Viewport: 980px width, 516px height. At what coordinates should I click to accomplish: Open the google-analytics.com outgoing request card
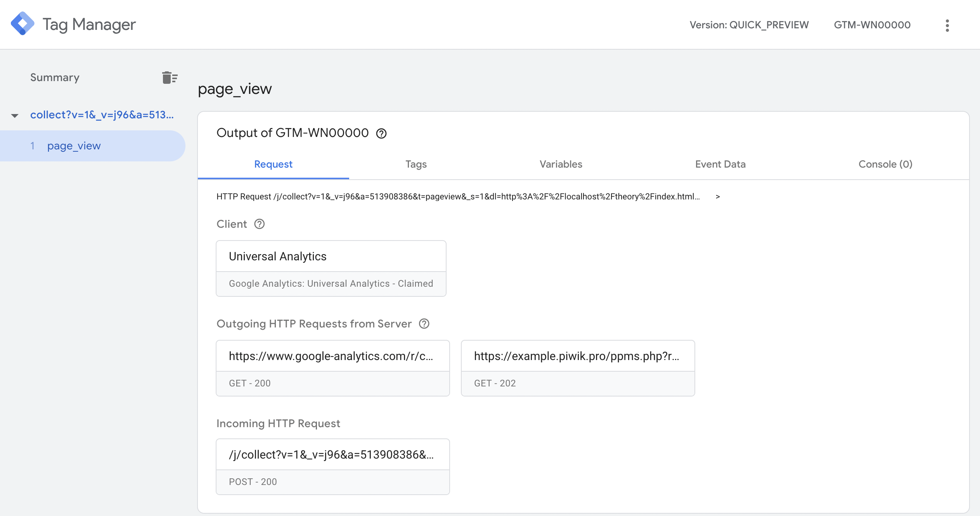click(333, 368)
